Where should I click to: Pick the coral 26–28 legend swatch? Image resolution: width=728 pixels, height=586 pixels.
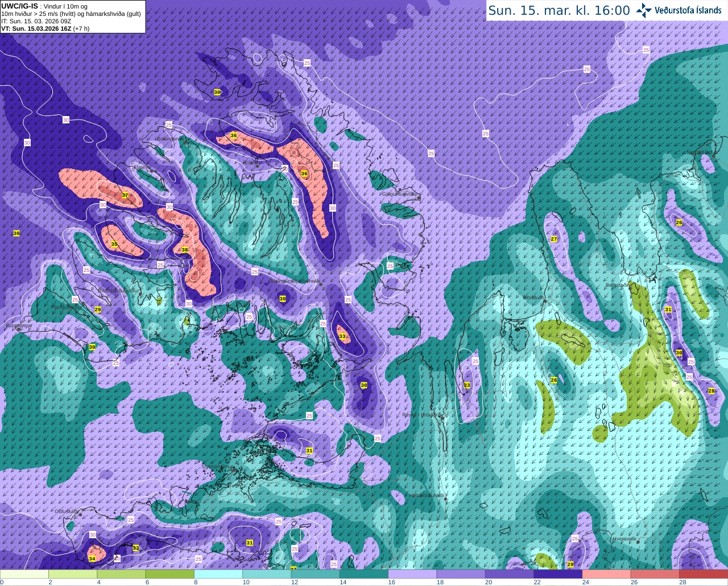point(655,574)
